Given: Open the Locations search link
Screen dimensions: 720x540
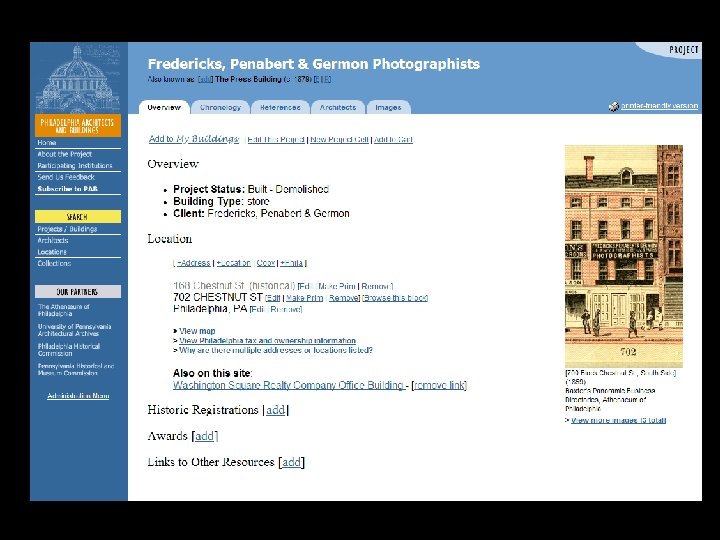Looking at the screenshot, I should pos(52,252).
